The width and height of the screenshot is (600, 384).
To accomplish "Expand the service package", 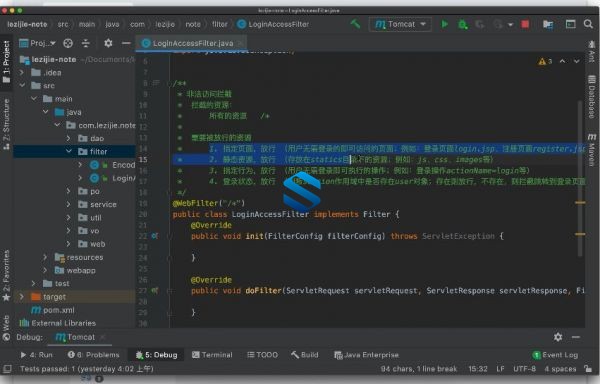I will pos(68,204).
